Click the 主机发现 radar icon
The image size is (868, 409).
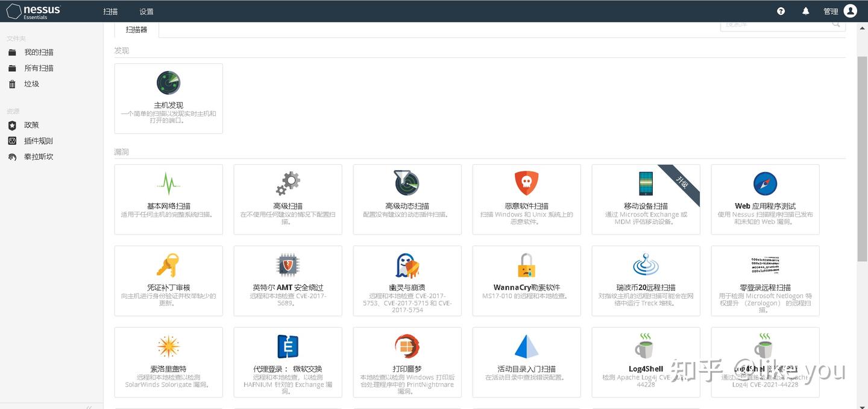click(x=168, y=83)
